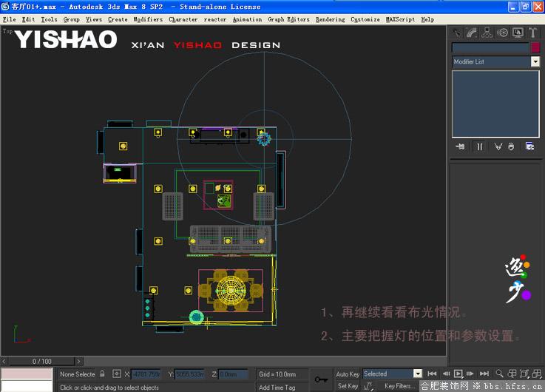
Task: Click the white MAXScript mini listener input
Action: point(27,386)
